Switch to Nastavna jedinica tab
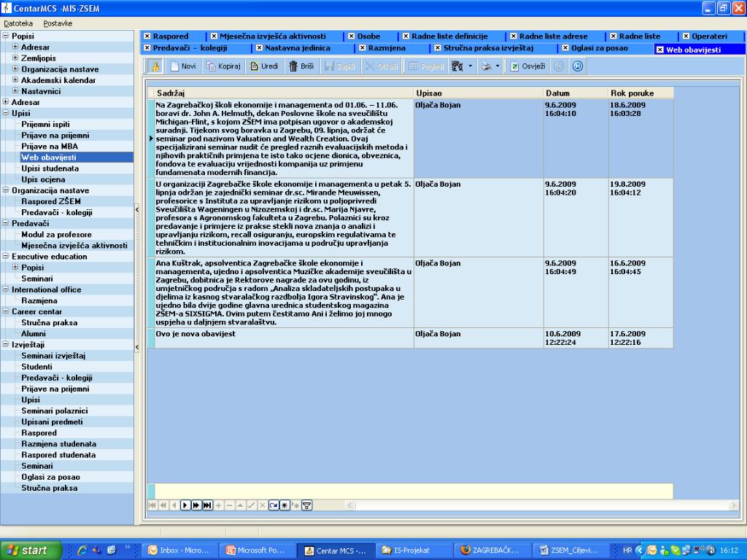Image resolution: width=747 pixels, height=560 pixels. pyautogui.click(x=298, y=48)
